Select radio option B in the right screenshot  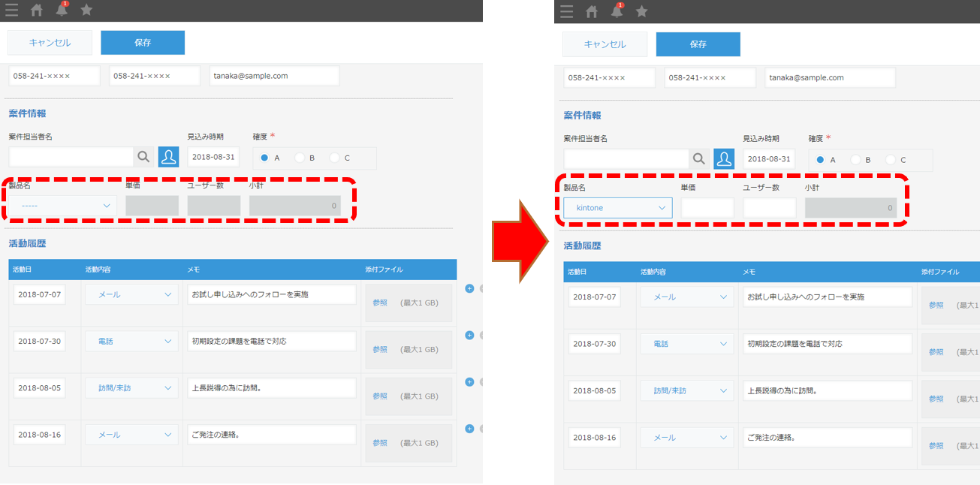(x=855, y=160)
